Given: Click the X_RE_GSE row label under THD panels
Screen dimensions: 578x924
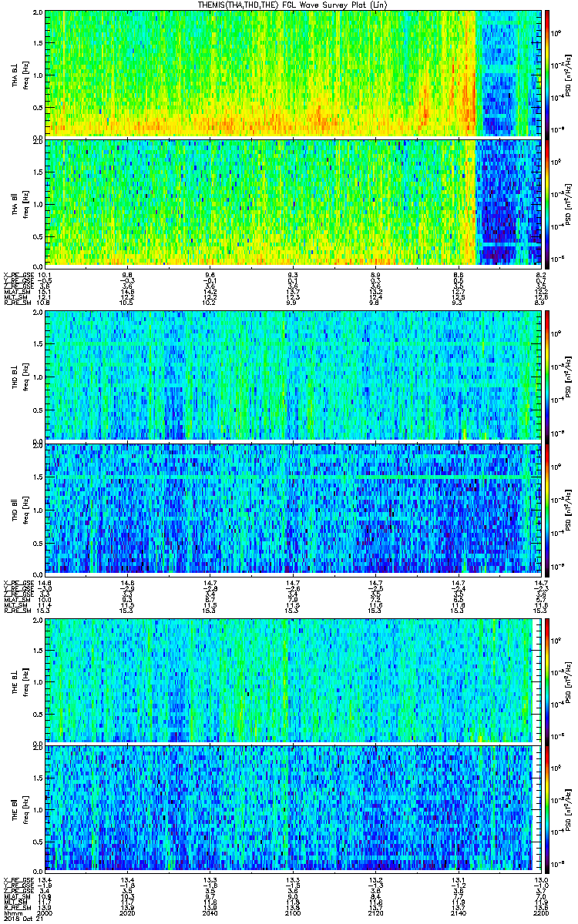Looking at the screenshot, I should 17,583.
